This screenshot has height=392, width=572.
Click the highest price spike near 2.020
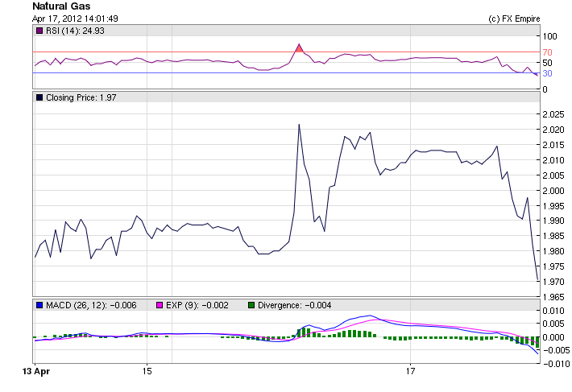coord(299,125)
